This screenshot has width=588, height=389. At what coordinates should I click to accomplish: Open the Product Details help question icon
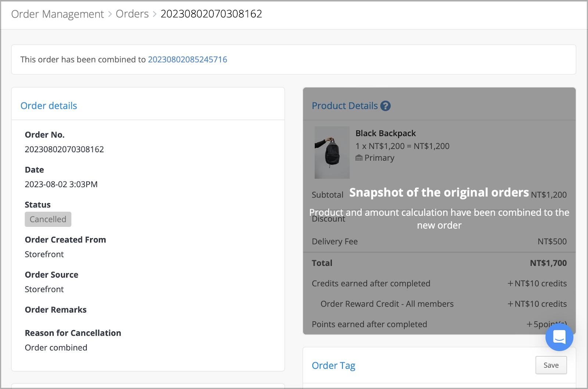385,106
